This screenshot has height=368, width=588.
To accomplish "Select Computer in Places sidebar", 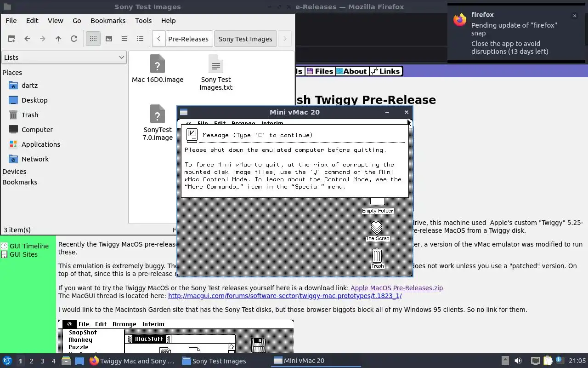I will point(37,130).
